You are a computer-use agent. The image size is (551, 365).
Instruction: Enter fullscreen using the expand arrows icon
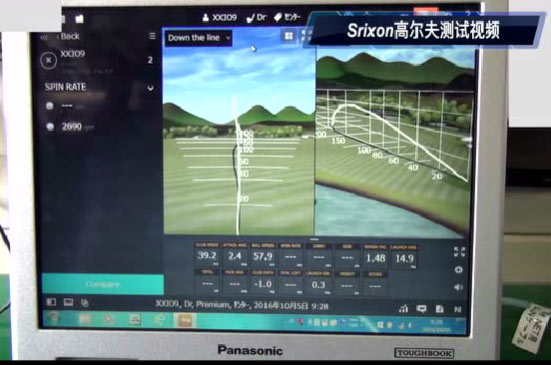(459, 252)
